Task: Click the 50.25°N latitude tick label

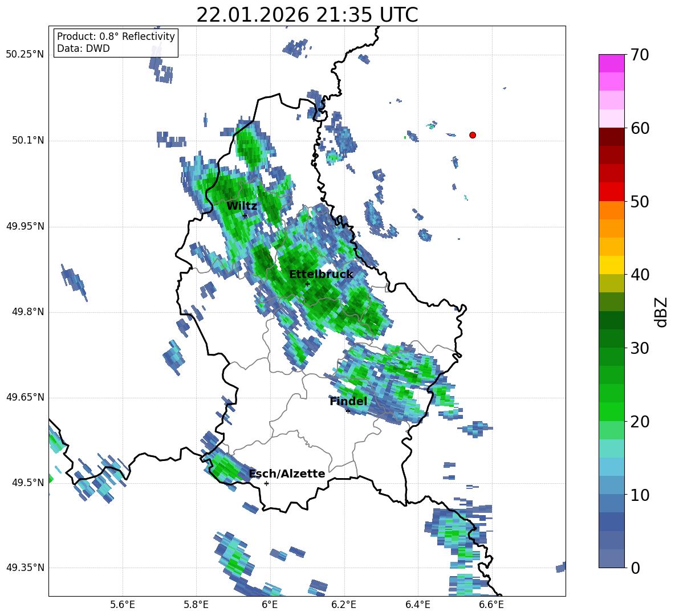Action: pos(25,55)
